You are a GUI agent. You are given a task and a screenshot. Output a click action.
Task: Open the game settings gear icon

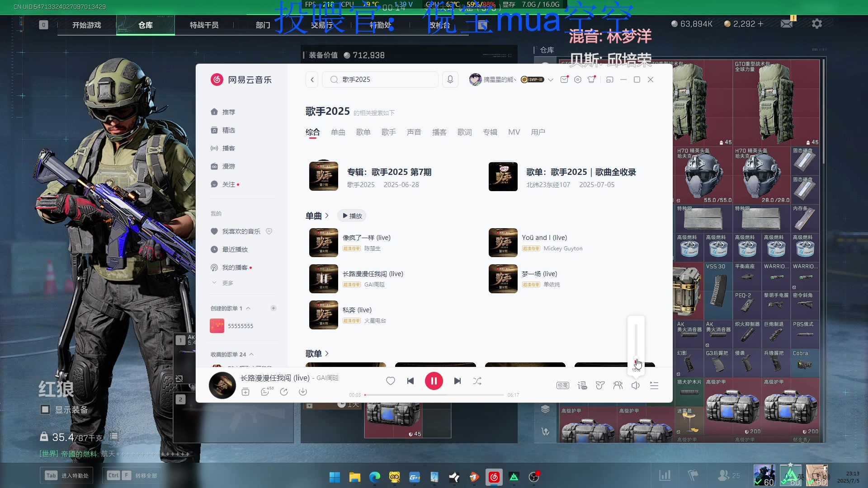coord(816,23)
